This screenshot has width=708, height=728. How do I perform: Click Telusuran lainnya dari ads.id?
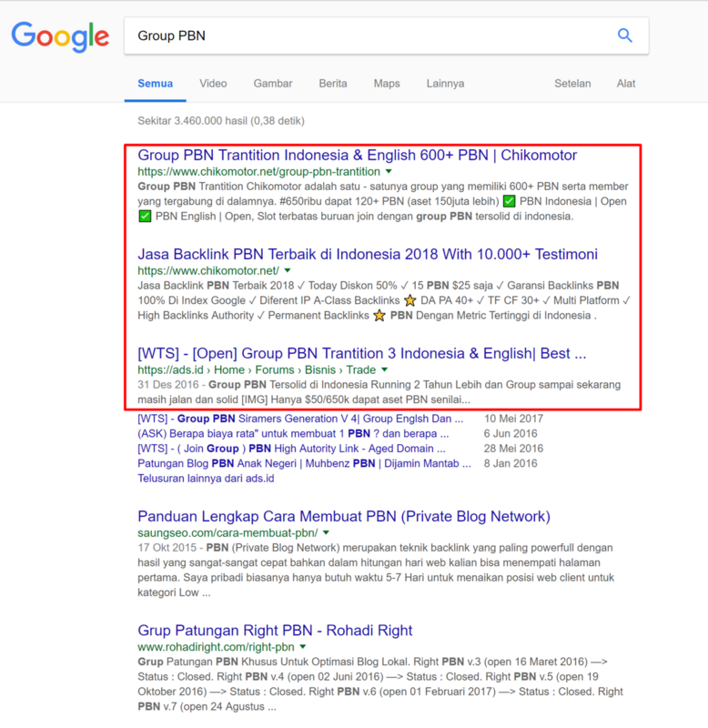pyautogui.click(x=206, y=479)
